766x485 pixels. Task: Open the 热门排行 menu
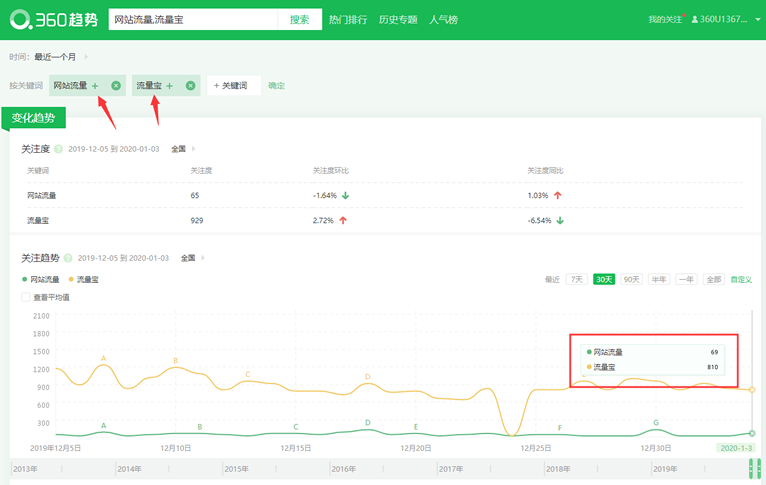pyautogui.click(x=348, y=20)
